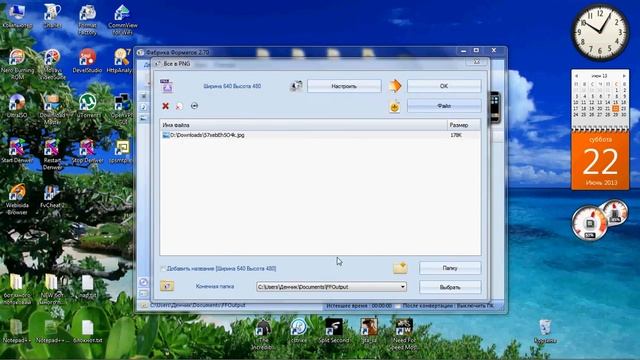The image size is (640, 360).
Task: Click the Выбрать button for output folder
Action: click(x=450, y=287)
